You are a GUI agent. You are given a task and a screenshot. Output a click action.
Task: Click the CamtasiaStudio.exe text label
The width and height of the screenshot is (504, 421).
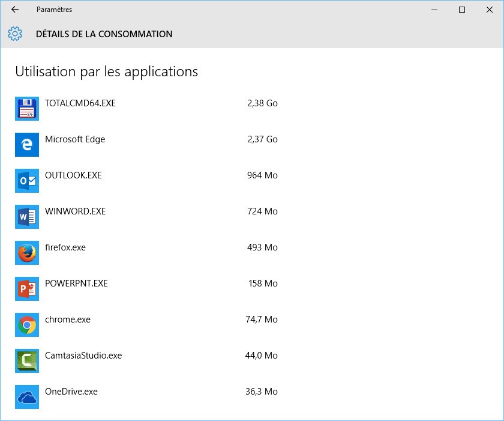(x=83, y=356)
